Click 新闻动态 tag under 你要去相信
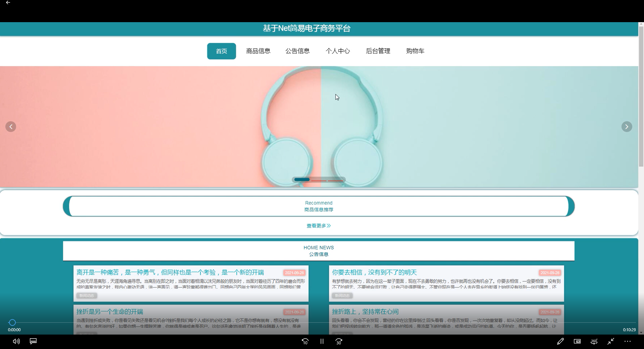The width and height of the screenshot is (644, 349). click(342, 296)
